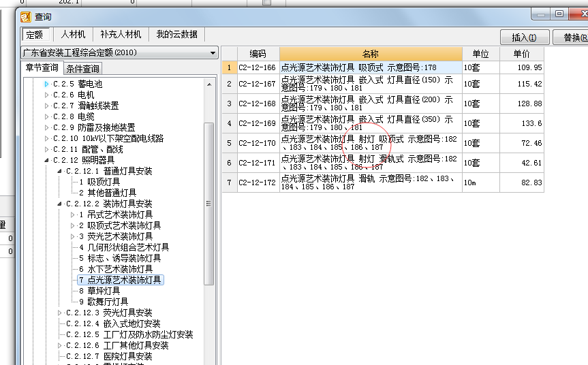Select tree item 吸顶灯具
Viewport: 588px width, 365px height.
(99, 182)
